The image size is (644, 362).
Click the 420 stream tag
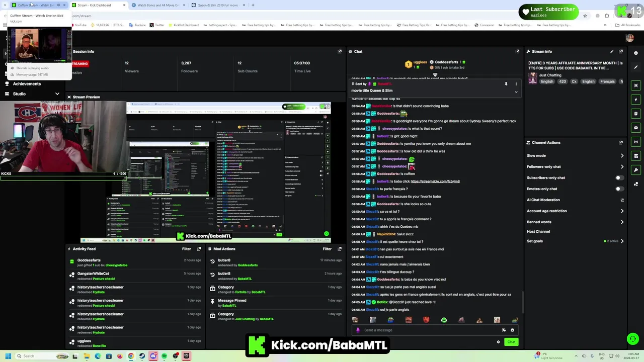click(x=562, y=81)
